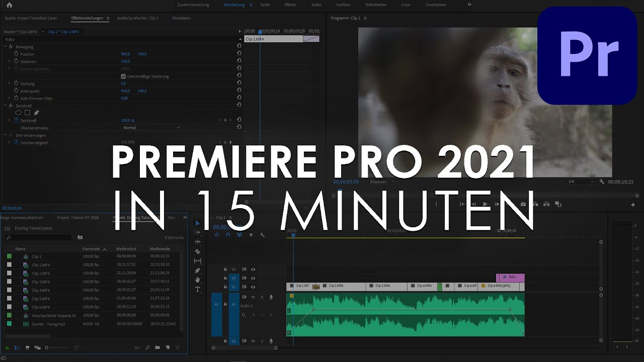This screenshot has height=362, width=644.
Task: Switch to the Farbe workspace
Action: click(265, 5)
